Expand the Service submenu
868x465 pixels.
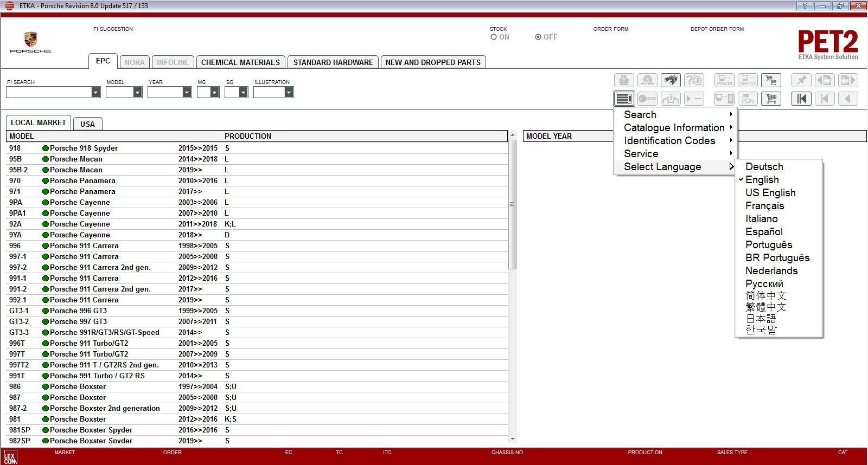pos(675,154)
